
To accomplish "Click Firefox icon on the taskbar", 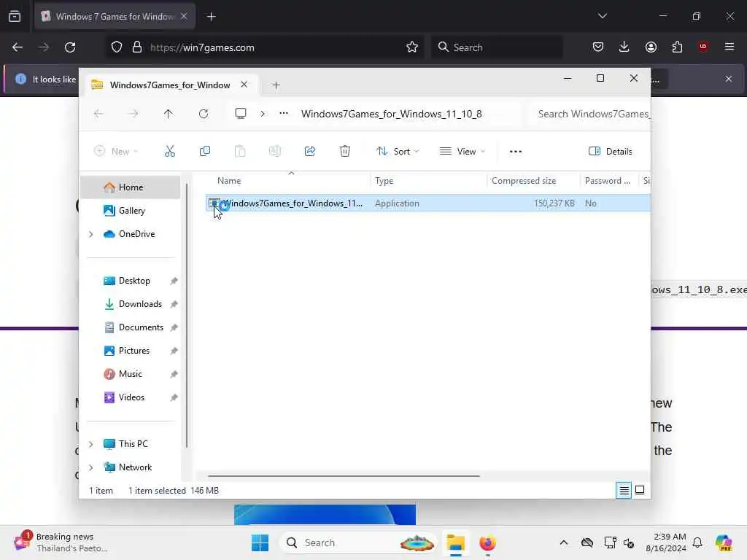I will pyautogui.click(x=487, y=542).
